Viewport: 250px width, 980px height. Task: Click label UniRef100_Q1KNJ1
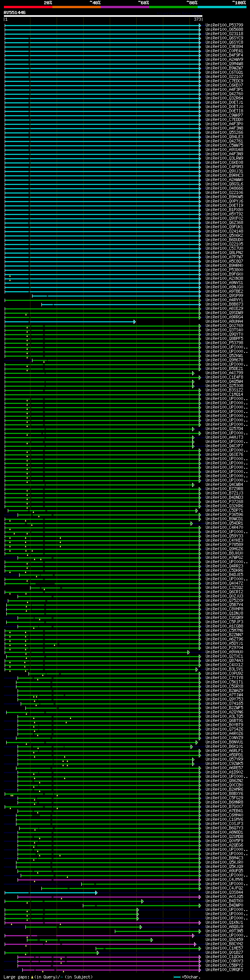pyautogui.click(x=224, y=922)
